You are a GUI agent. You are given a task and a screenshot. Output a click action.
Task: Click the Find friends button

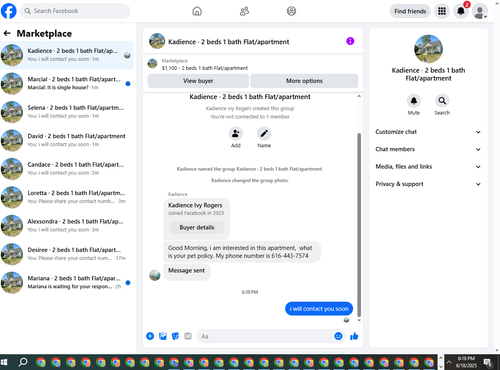click(410, 11)
